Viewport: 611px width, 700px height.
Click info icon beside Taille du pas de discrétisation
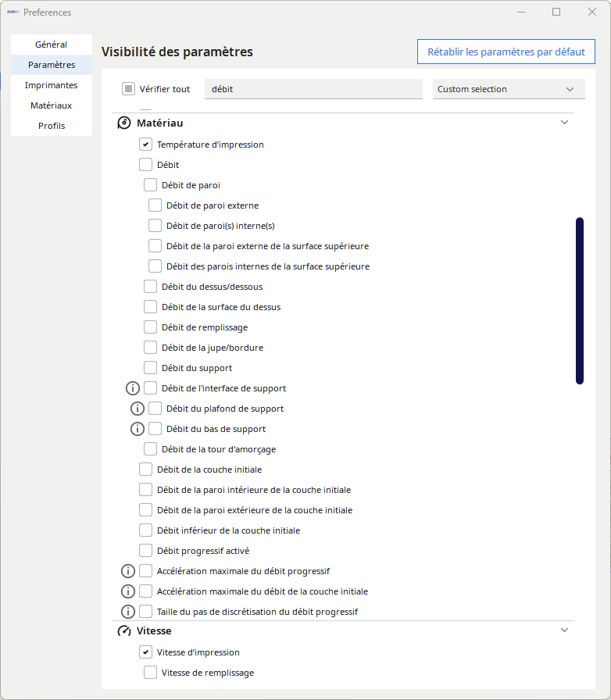128,612
